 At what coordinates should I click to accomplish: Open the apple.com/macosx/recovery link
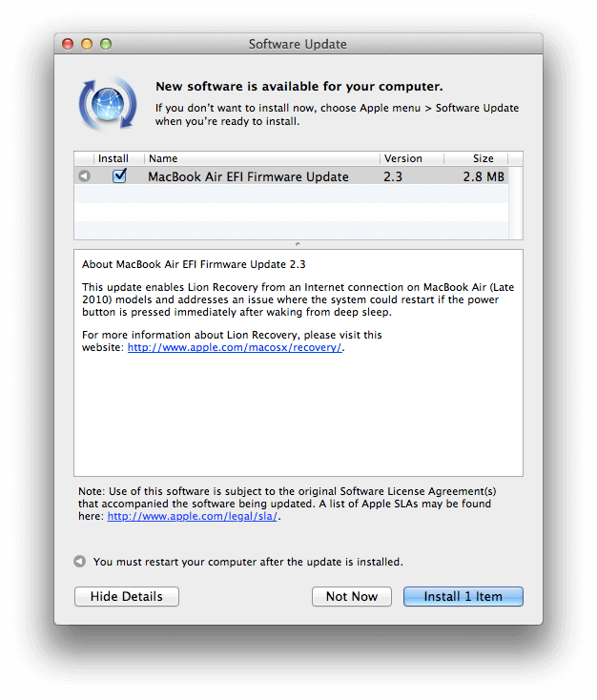[235, 347]
